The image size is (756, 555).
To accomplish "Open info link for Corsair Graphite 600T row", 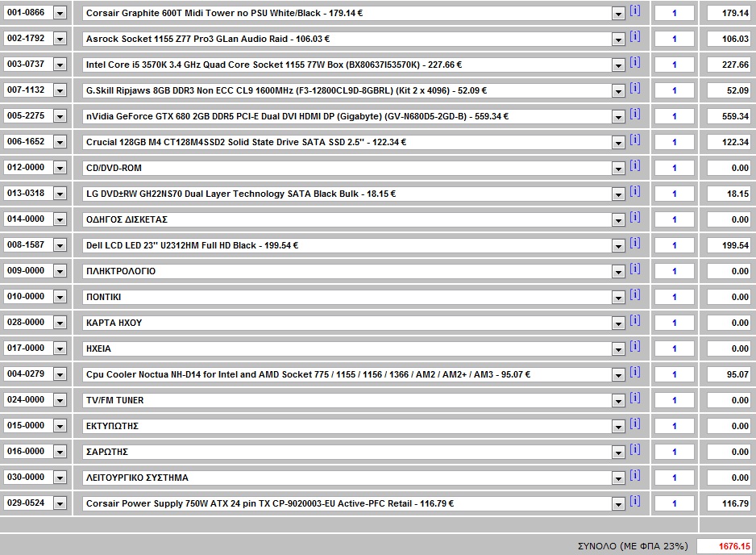I will pos(635,10).
